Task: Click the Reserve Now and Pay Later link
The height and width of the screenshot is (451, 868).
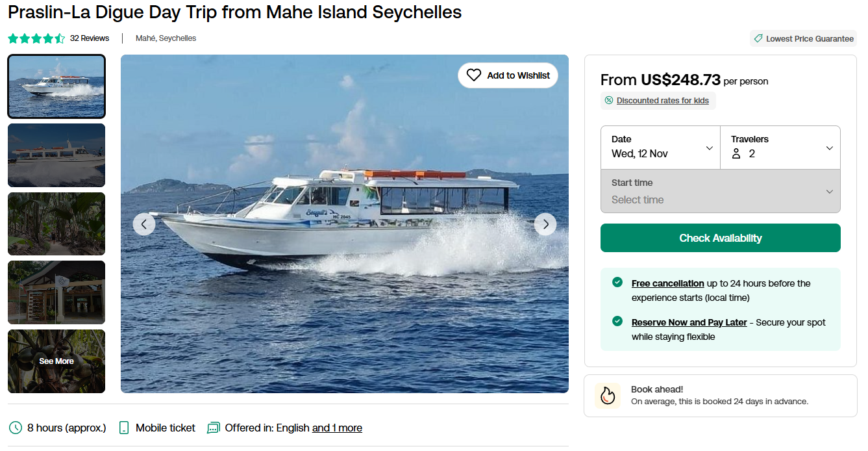Action: tap(689, 322)
